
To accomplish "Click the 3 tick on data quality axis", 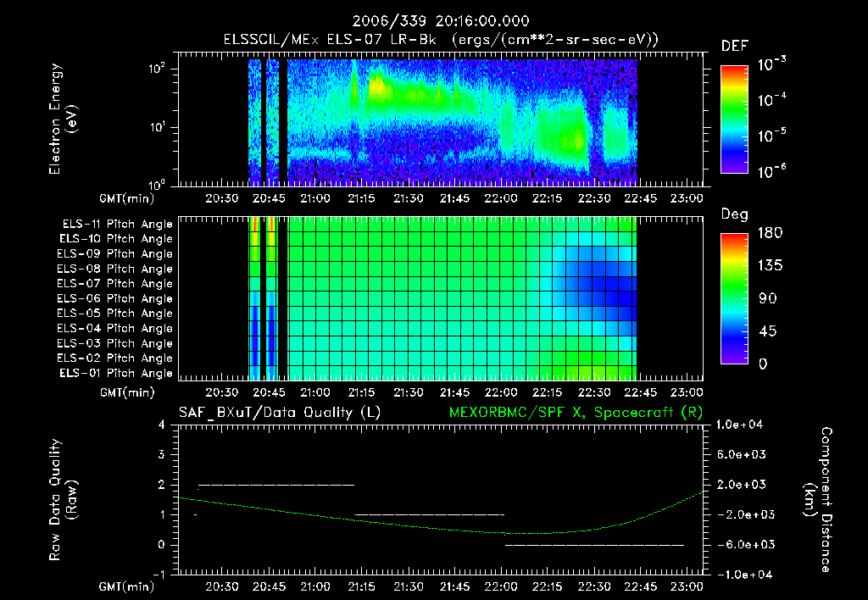I will coord(162,454).
